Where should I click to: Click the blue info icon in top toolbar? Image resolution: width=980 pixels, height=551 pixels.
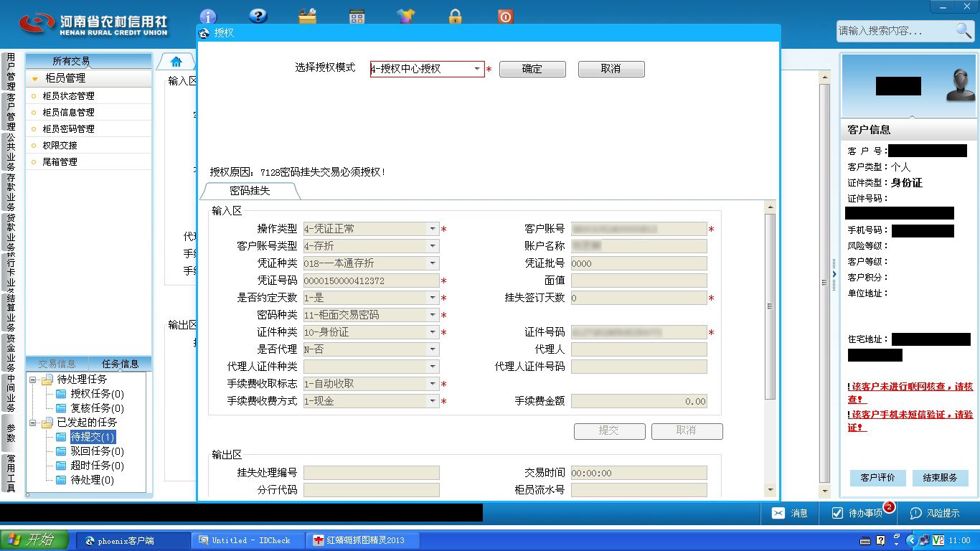pos(208,16)
